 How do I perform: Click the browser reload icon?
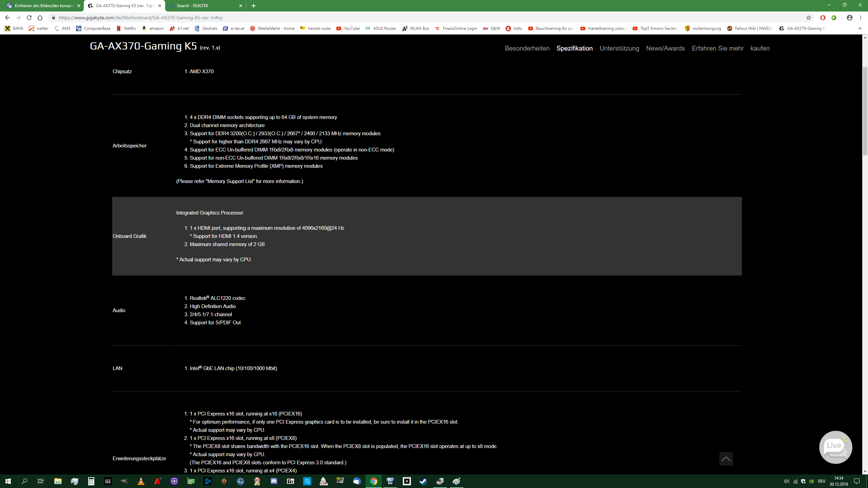[x=29, y=18]
